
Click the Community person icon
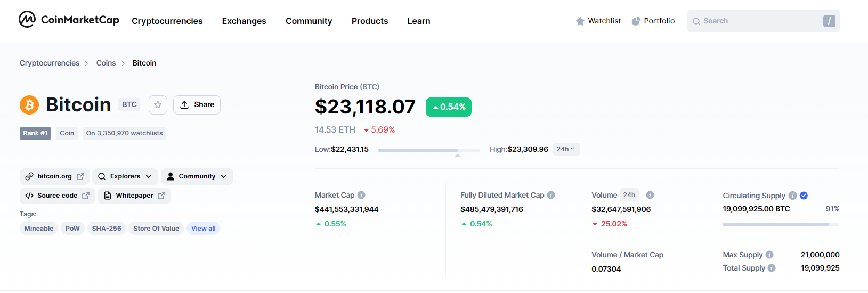(x=171, y=176)
